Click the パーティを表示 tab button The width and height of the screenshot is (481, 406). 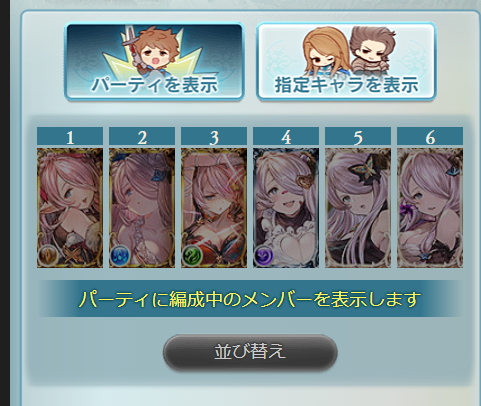tap(154, 62)
